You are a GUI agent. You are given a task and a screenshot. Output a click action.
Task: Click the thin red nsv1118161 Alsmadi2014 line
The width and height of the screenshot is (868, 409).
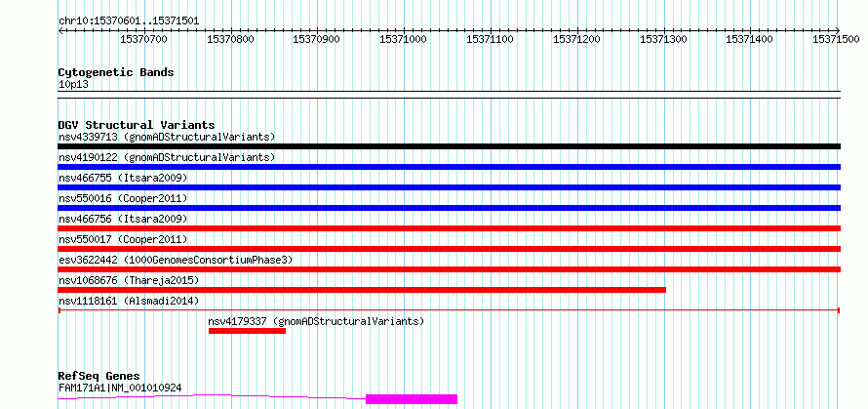[x=449, y=310]
